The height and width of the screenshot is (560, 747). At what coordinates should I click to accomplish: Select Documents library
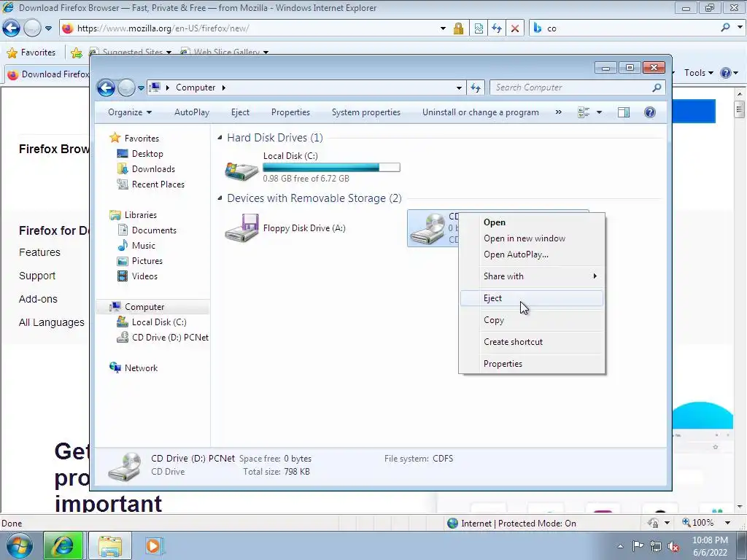[x=154, y=230]
